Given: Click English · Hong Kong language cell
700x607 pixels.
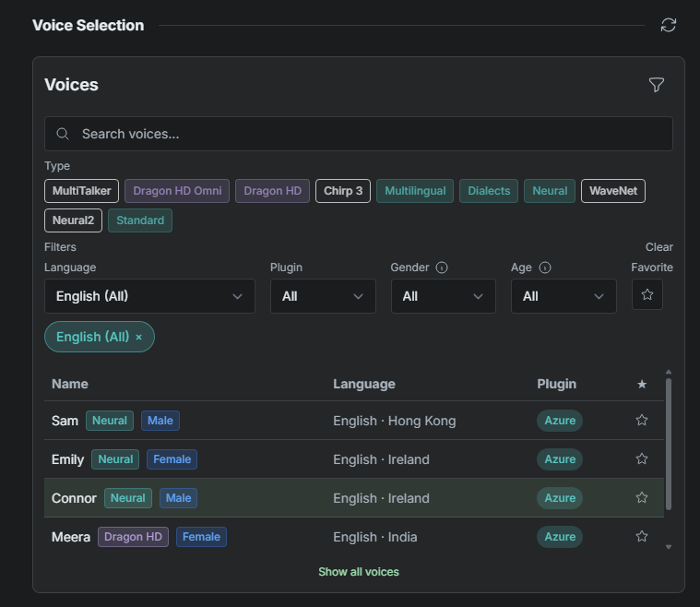Looking at the screenshot, I should 394,421.
